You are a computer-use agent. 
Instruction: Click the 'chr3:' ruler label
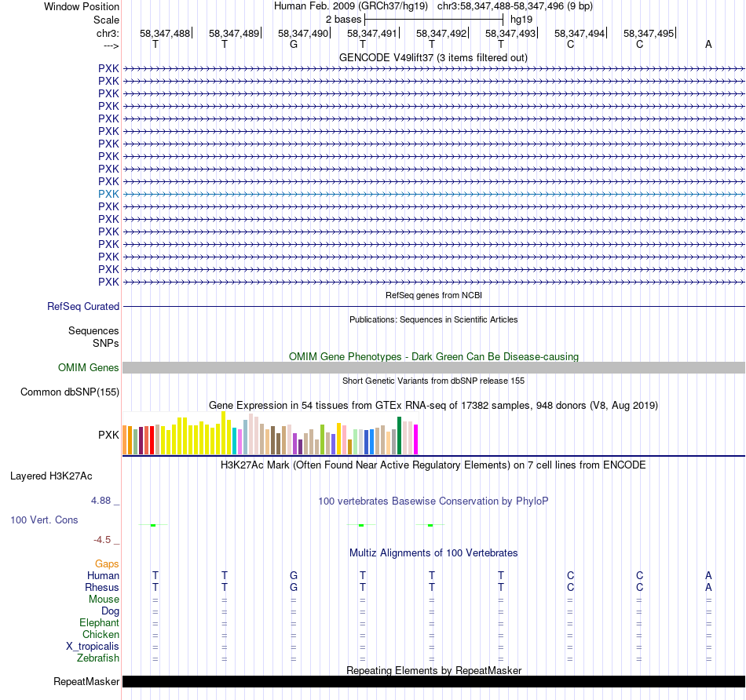point(108,33)
